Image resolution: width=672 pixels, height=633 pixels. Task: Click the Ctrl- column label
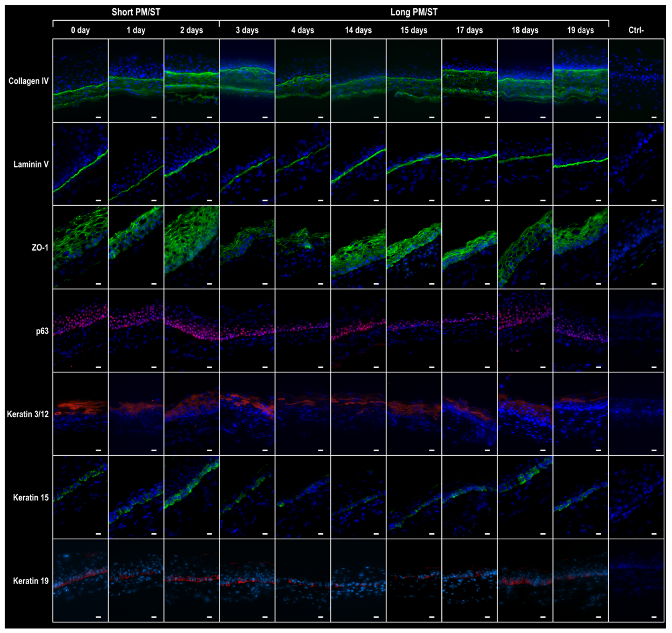[x=636, y=30]
